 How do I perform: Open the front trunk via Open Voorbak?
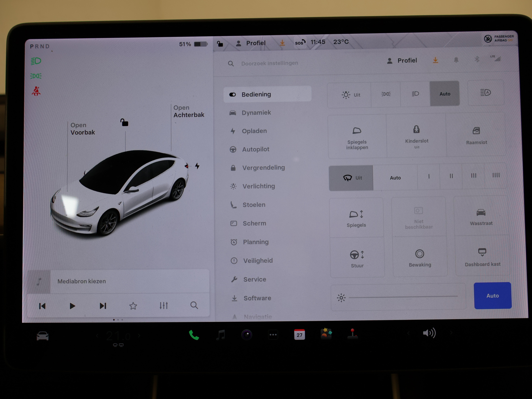(83, 129)
